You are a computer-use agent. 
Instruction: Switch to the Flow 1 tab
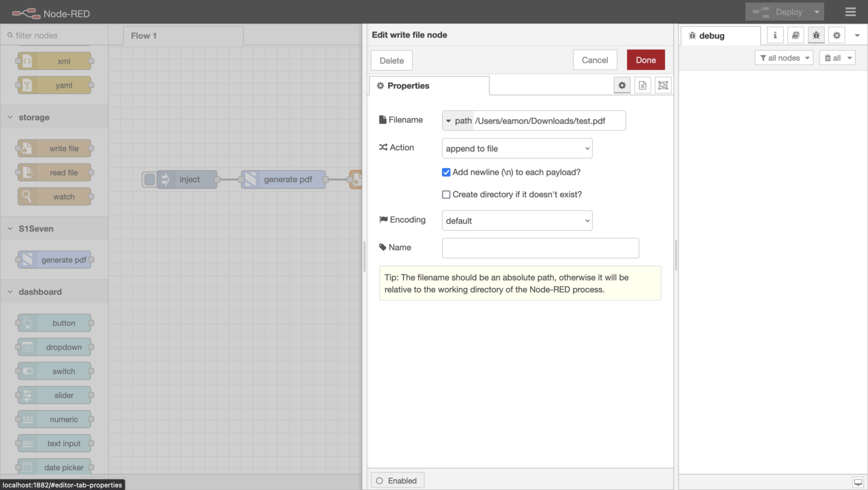point(144,36)
